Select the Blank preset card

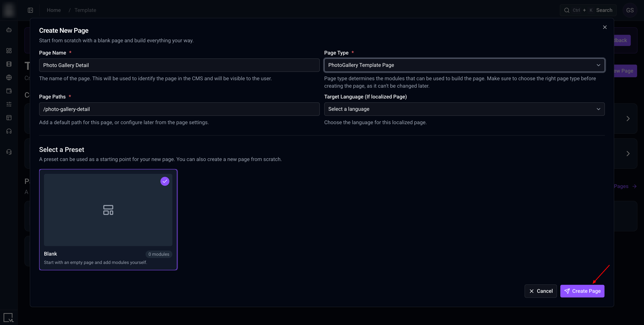pyautogui.click(x=108, y=220)
